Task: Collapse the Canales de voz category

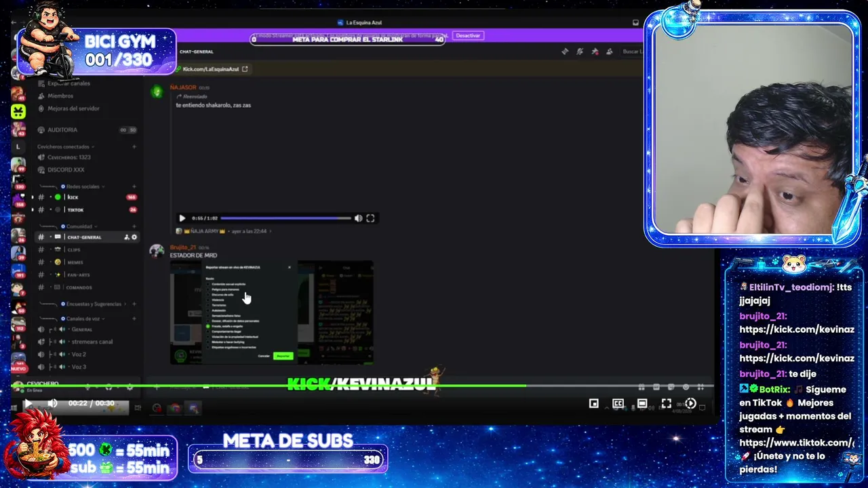Action: pyautogui.click(x=83, y=319)
